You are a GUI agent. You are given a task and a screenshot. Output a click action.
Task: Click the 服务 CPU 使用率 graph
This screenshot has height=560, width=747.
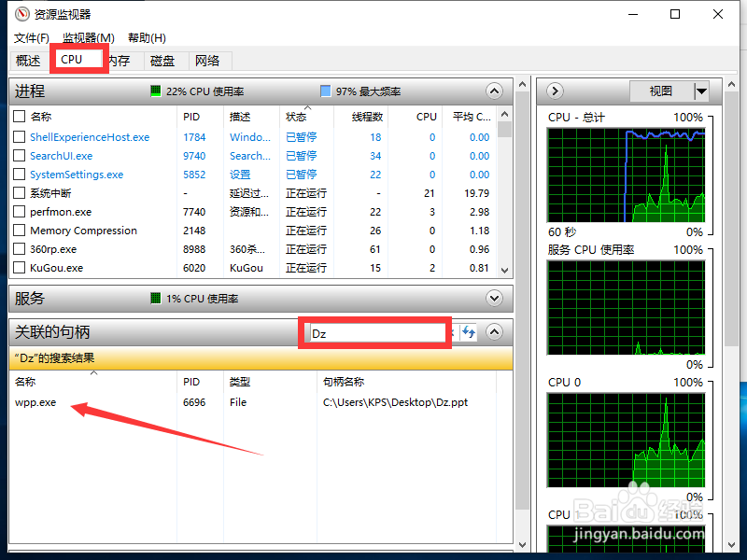(626, 307)
